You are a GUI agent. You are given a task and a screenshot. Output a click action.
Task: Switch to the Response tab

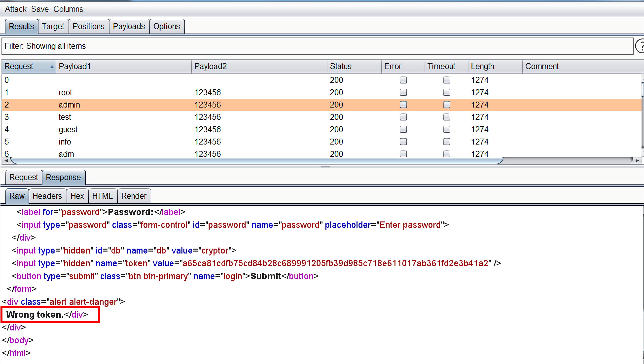[64, 177]
